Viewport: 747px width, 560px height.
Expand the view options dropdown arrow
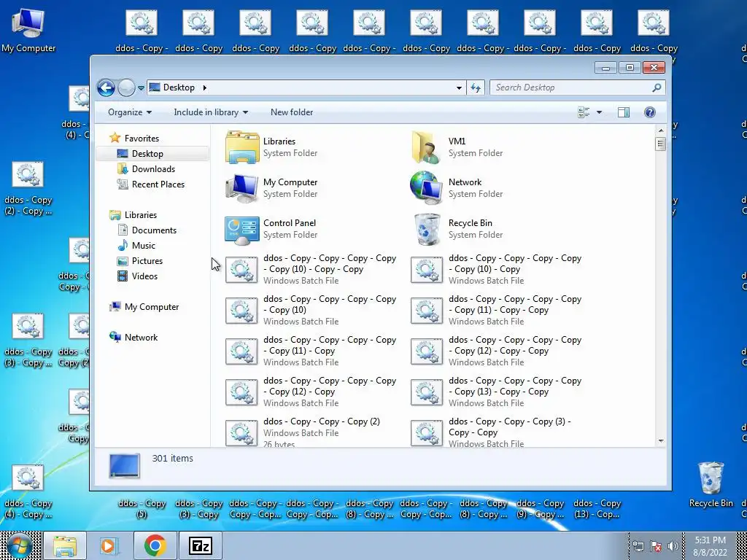[599, 112]
